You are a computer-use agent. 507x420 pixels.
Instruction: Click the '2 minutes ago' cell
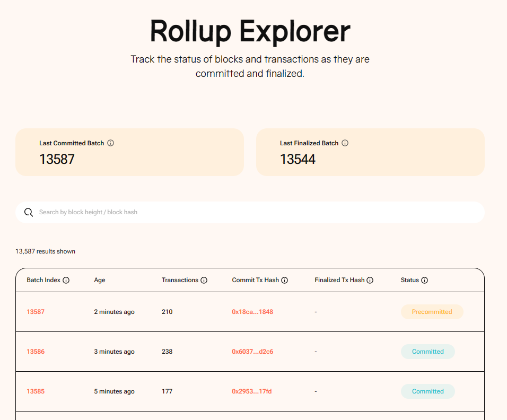pyautogui.click(x=114, y=312)
